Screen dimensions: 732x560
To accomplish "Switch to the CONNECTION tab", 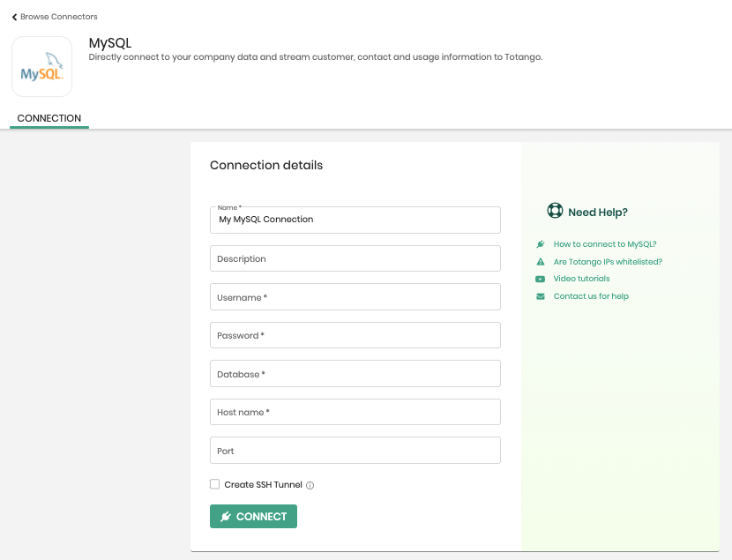I will pos(49,118).
